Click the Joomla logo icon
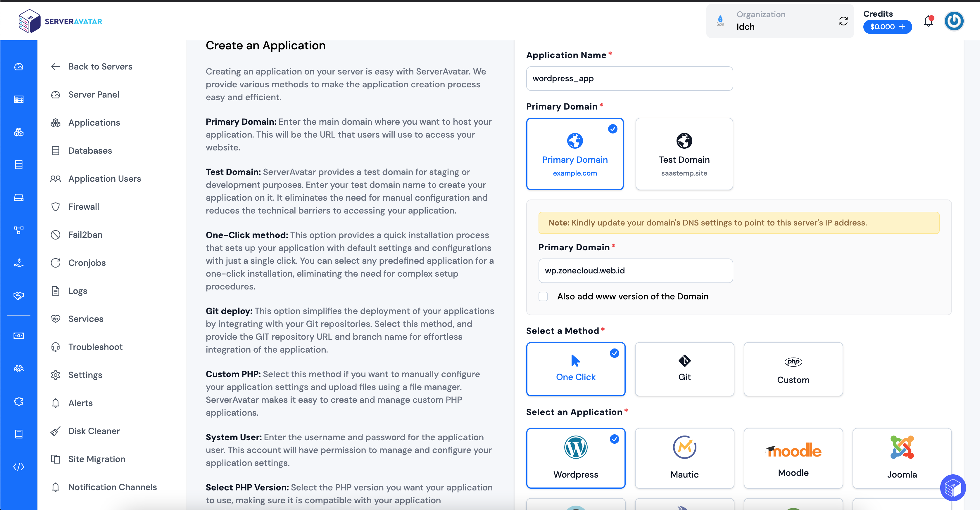Screen dimensions: 980x510 tap(902, 447)
